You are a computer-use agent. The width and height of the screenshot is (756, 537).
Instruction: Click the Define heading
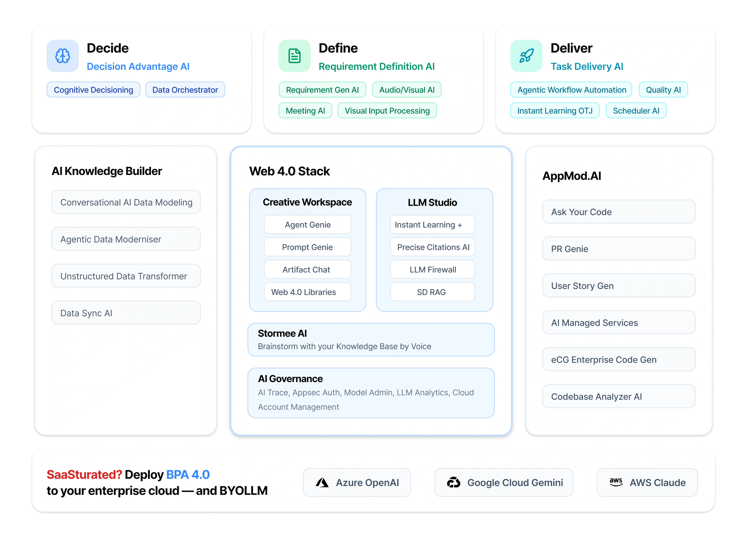click(338, 48)
